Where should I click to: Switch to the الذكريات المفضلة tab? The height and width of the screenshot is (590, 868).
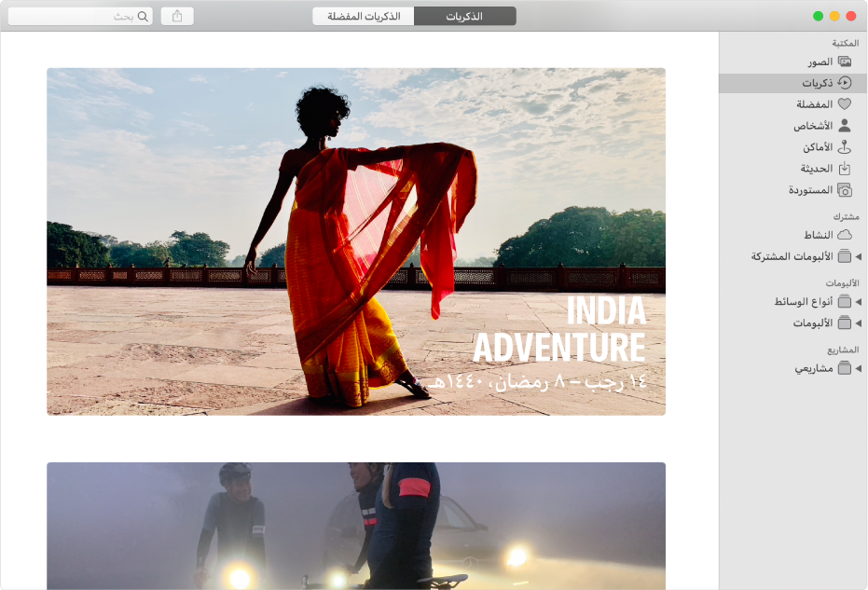click(364, 16)
